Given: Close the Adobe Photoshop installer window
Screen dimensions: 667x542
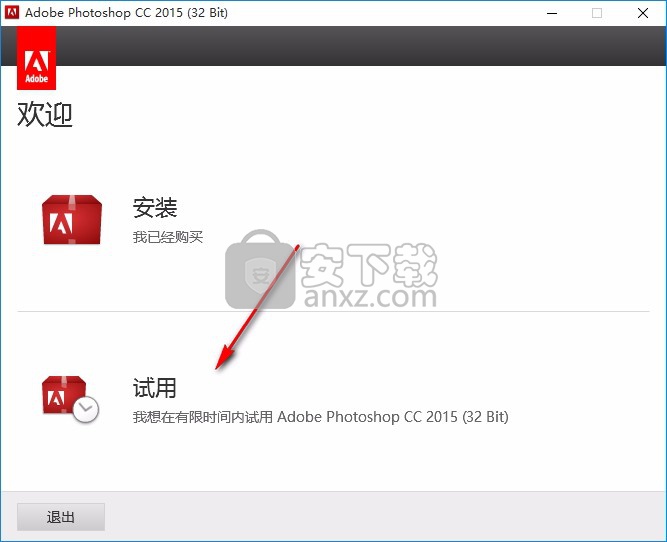Looking at the screenshot, I should 643,13.
